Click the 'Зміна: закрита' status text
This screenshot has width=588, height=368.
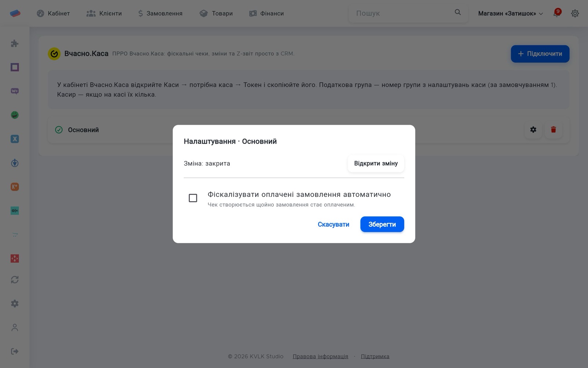207,163
